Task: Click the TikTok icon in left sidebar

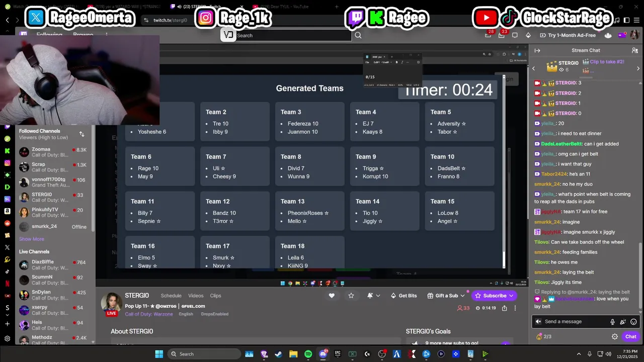Action: tap(7, 271)
